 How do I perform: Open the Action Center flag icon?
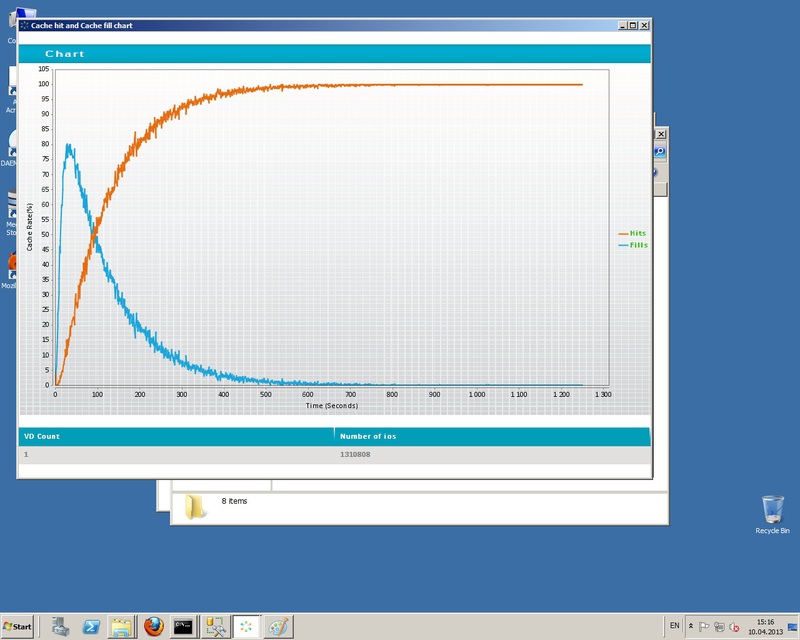(704, 626)
